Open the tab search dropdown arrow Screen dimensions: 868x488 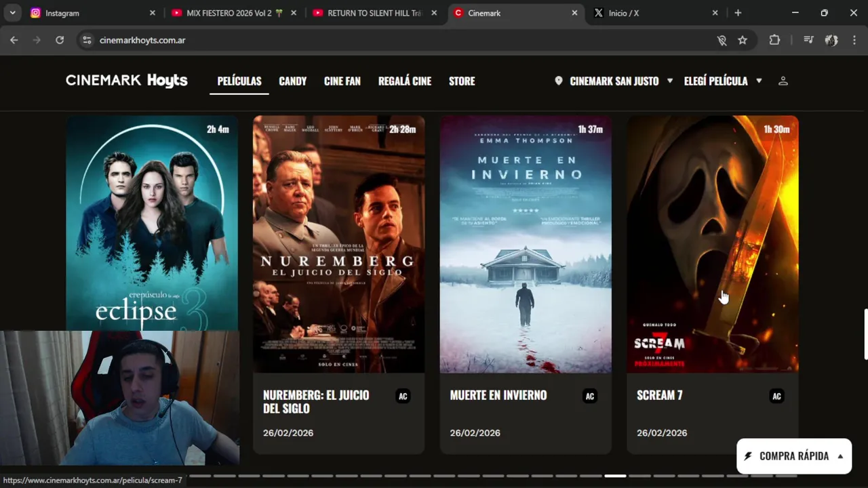(x=12, y=13)
